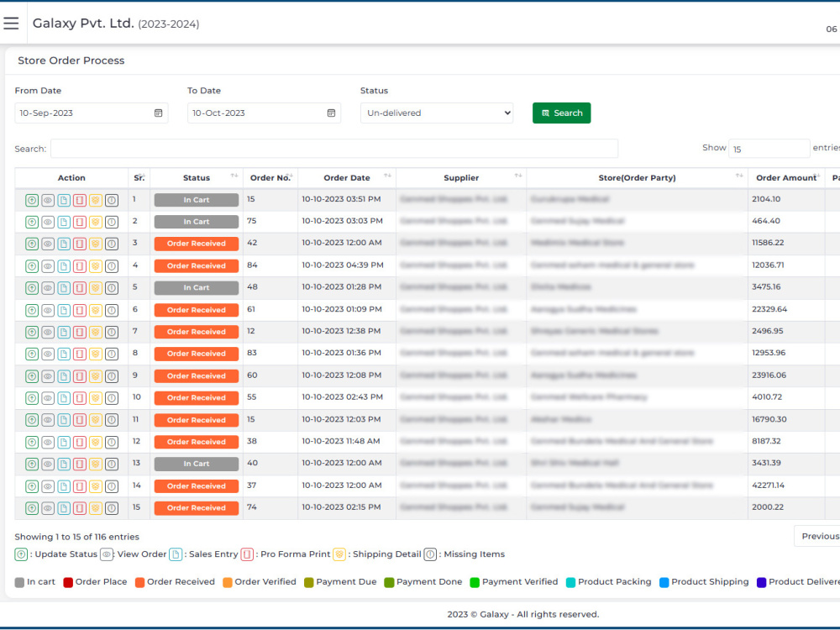Screen dimensions: 840x630
Task: View order 48 using eye icon
Action: pos(48,287)
